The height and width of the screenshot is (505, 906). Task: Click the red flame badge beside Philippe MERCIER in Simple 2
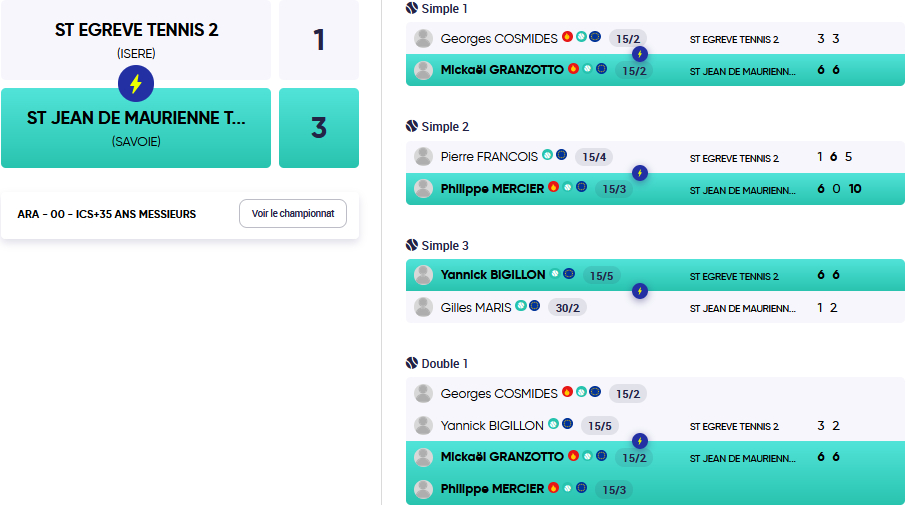point(554,187)
